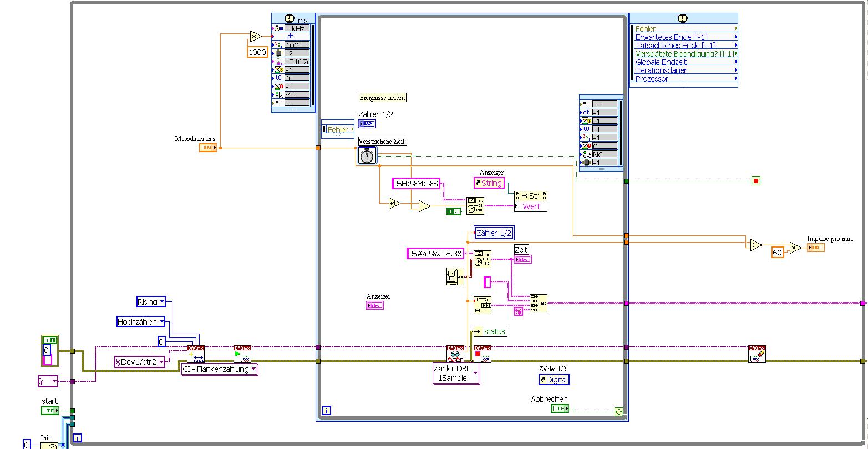The width and height of the screenshot is (868, 449).
Task: Click the %H:%M:%S format string constant
Action: click(x=417, y=184)
